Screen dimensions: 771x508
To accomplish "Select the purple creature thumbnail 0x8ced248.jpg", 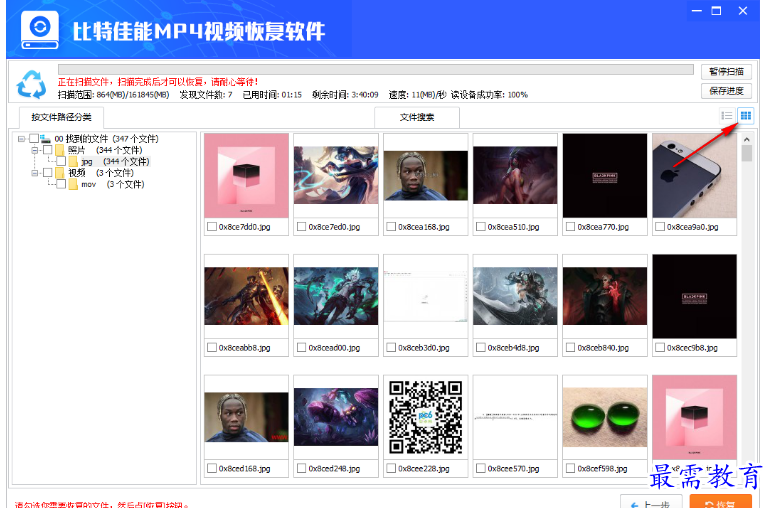I will click(336, 417).
